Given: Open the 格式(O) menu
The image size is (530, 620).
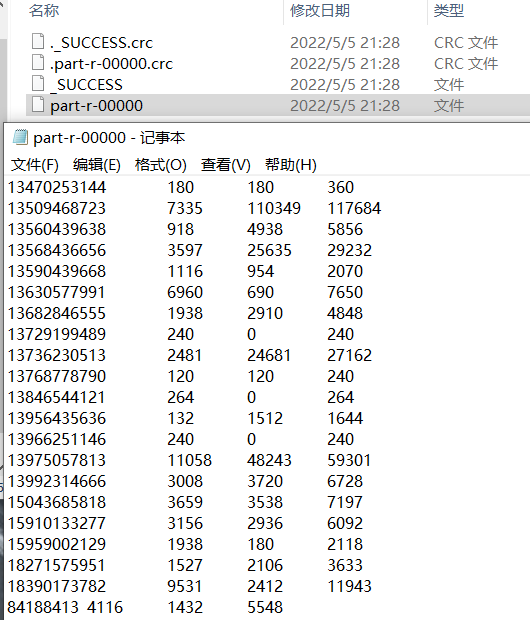Looking at the screenshot, I should tap(161, 164).
